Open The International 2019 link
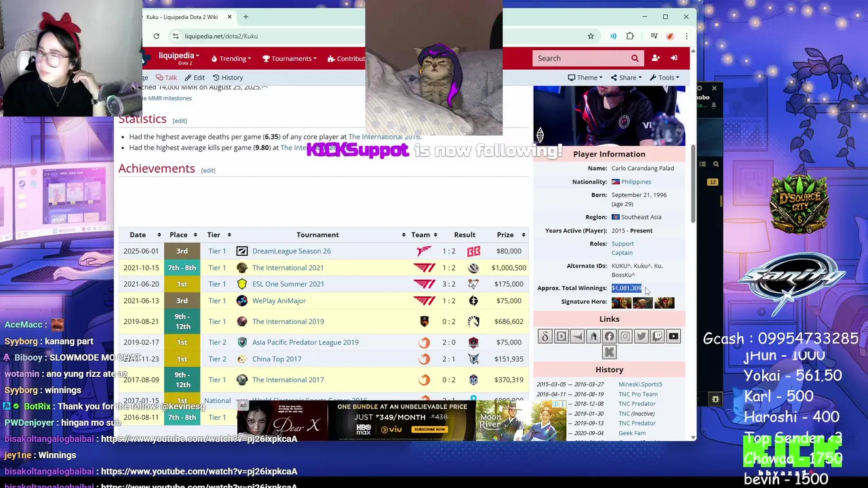This screenshot has height=488, width=868. [x=288, y=321]
